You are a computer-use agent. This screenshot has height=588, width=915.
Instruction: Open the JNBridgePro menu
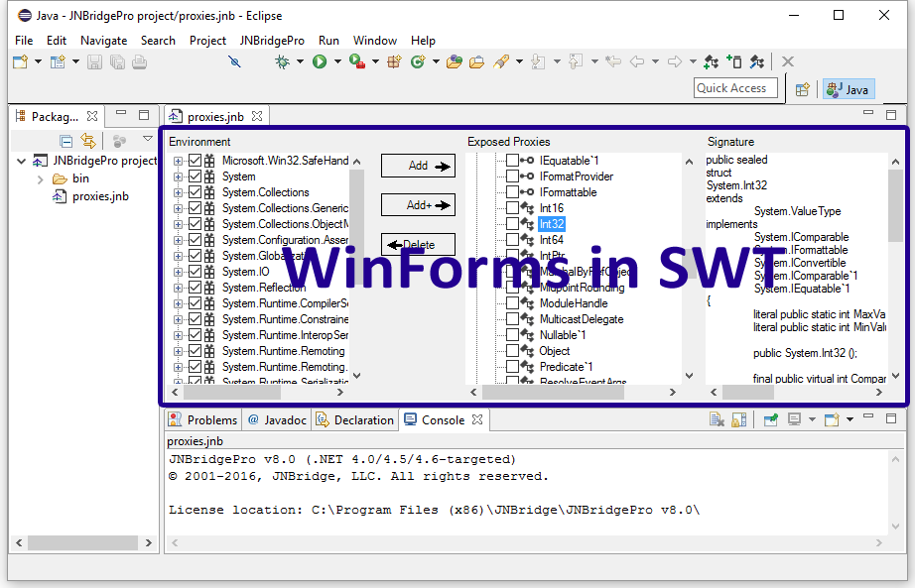click(272, 41)
